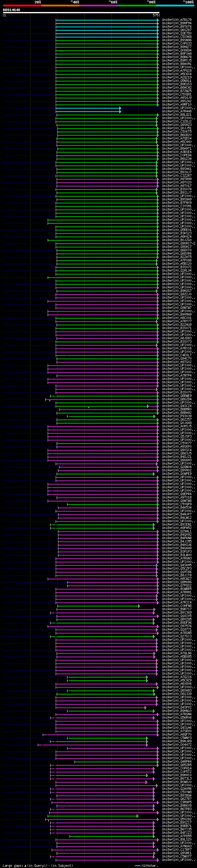
Task: Select the query name BB914648
Action: click(11, 10)
